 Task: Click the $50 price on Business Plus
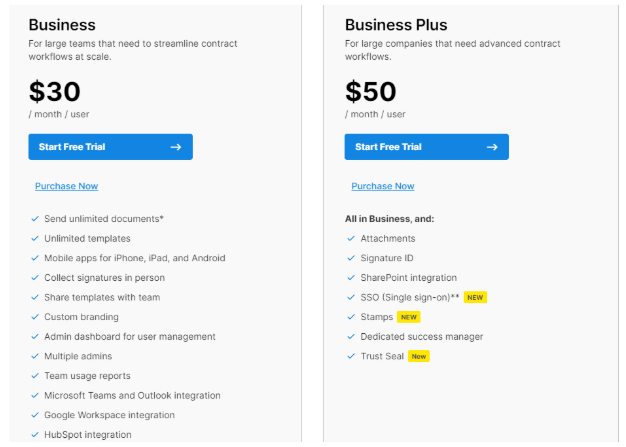371,92
